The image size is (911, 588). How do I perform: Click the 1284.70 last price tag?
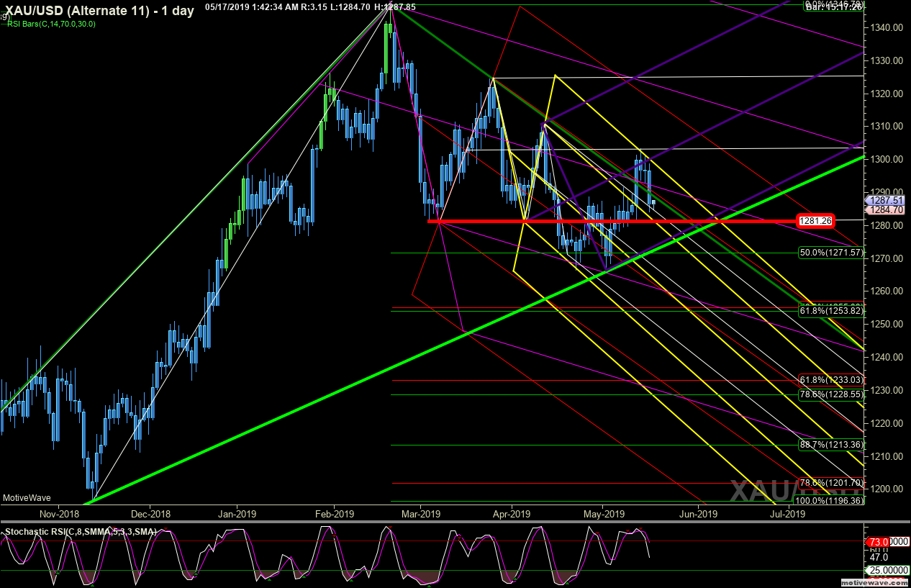[x=886, y=210]
